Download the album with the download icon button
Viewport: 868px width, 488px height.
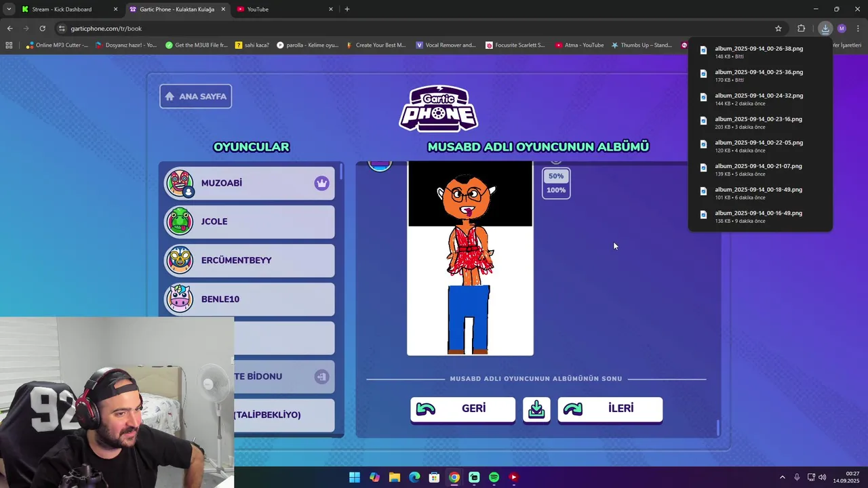click(536, 409)
